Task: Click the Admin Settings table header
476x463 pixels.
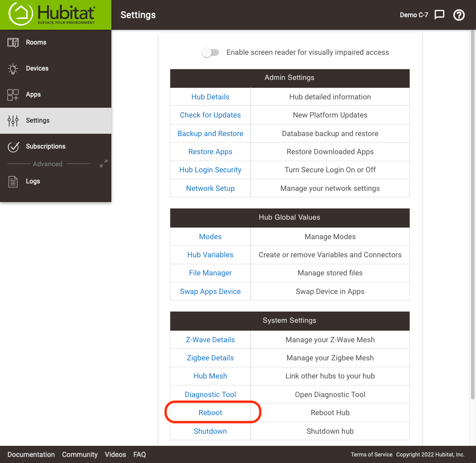Action: (289, 78)
